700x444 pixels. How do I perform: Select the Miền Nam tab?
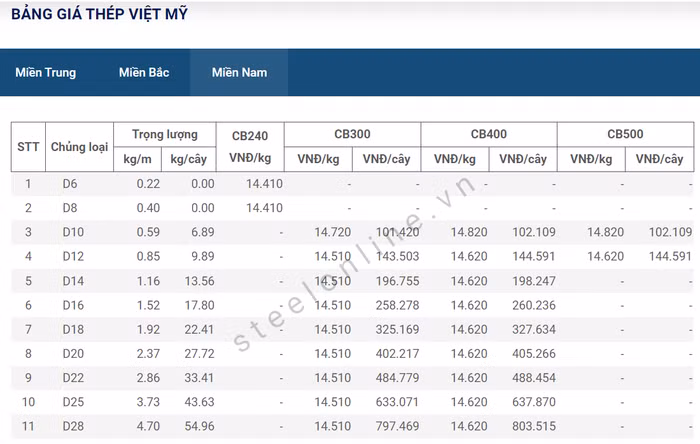click(239, 73)
